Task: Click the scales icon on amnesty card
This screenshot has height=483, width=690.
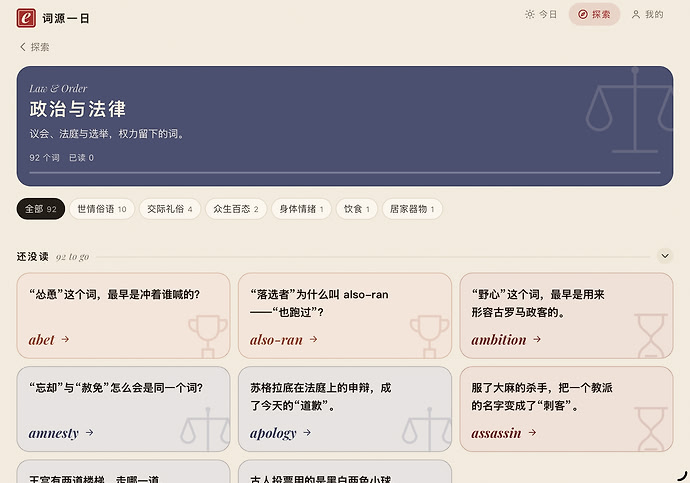Action: (x=206, y=429)
